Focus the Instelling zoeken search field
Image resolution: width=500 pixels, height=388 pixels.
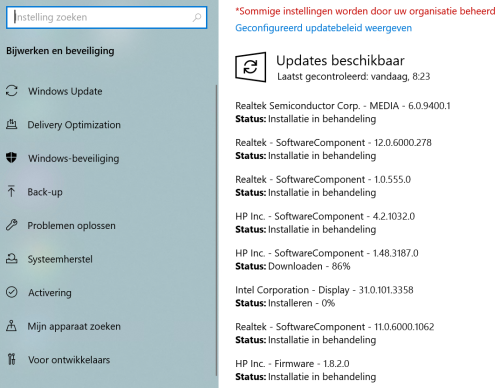point(107,17)
